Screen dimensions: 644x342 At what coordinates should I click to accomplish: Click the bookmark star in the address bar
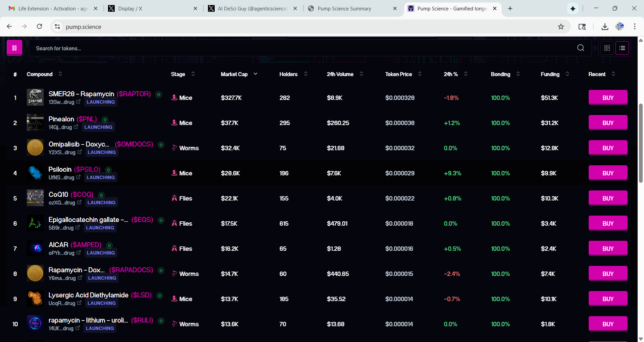tap(561, 26)
